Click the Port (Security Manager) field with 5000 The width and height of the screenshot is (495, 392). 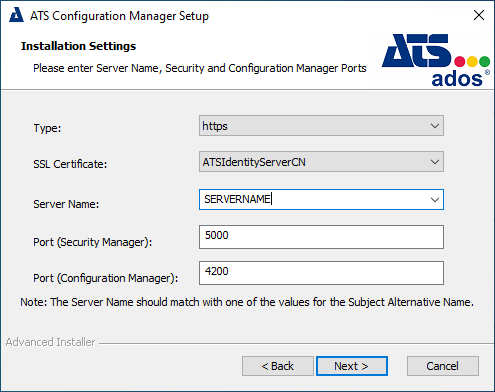321,237
